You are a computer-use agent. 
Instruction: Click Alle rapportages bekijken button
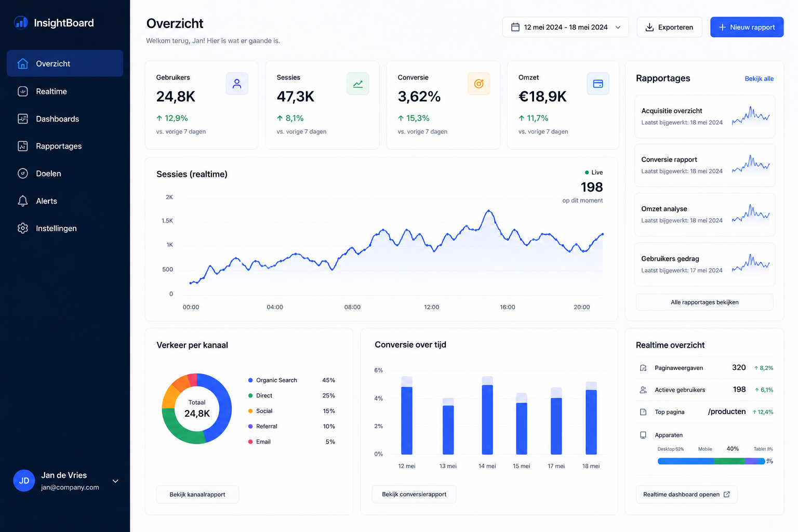[704, 302]
